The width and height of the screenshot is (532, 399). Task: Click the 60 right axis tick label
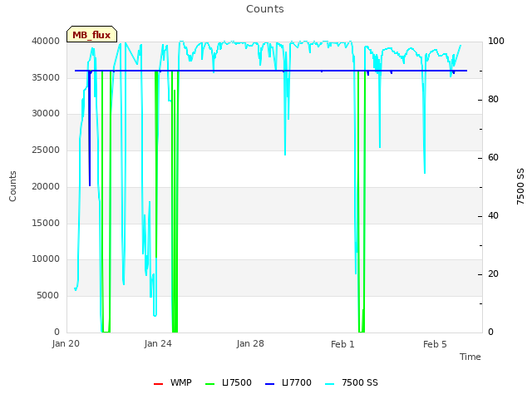click(x=493, y=158)
